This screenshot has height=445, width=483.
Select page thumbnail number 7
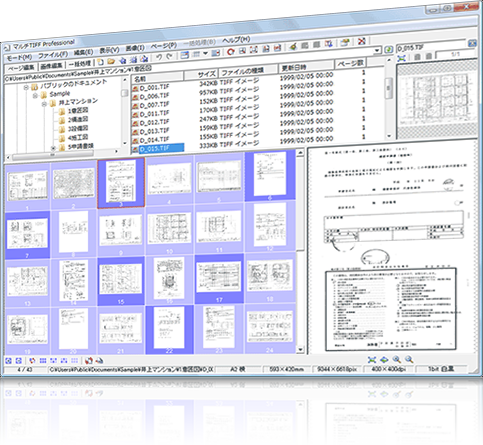point(27,234)
